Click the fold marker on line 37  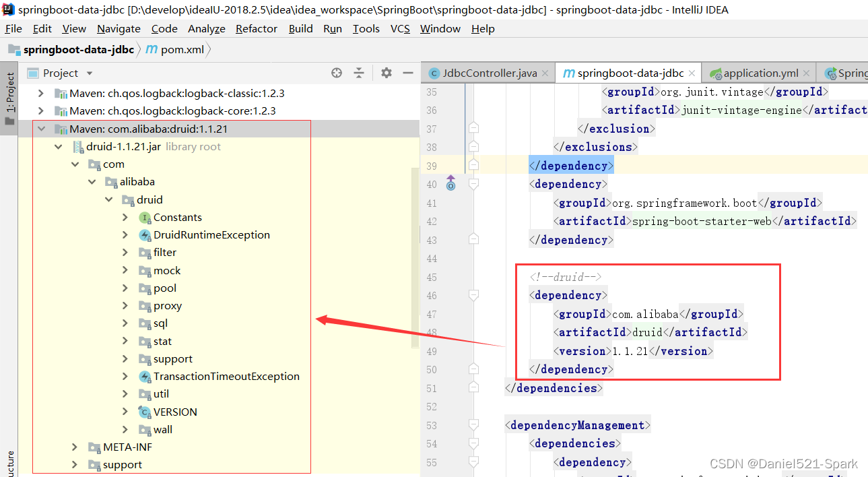coord(474,128)
